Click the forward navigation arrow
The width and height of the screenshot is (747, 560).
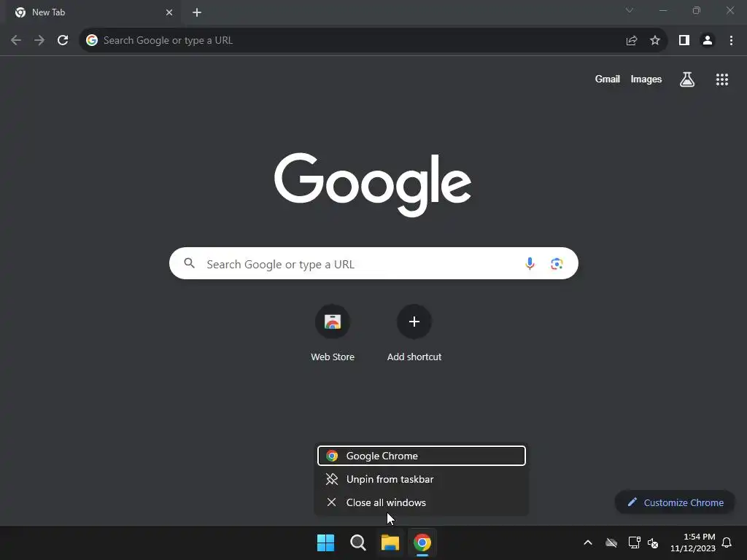tap(39, 41)
